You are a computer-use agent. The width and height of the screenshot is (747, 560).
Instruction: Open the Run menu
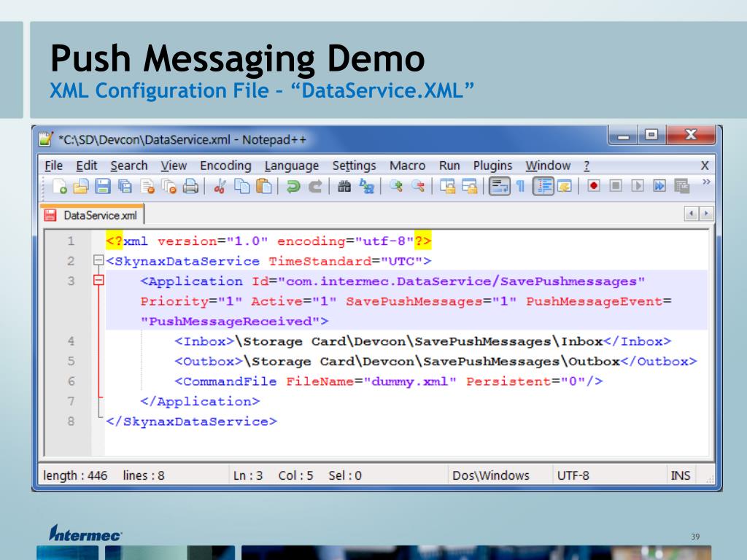[449, 166]
